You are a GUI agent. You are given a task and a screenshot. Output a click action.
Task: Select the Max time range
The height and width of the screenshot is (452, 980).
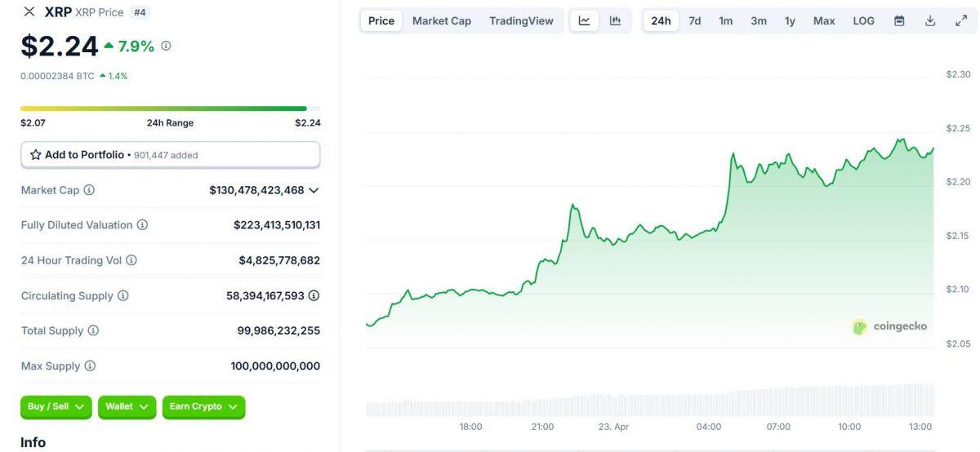point(824,21)
